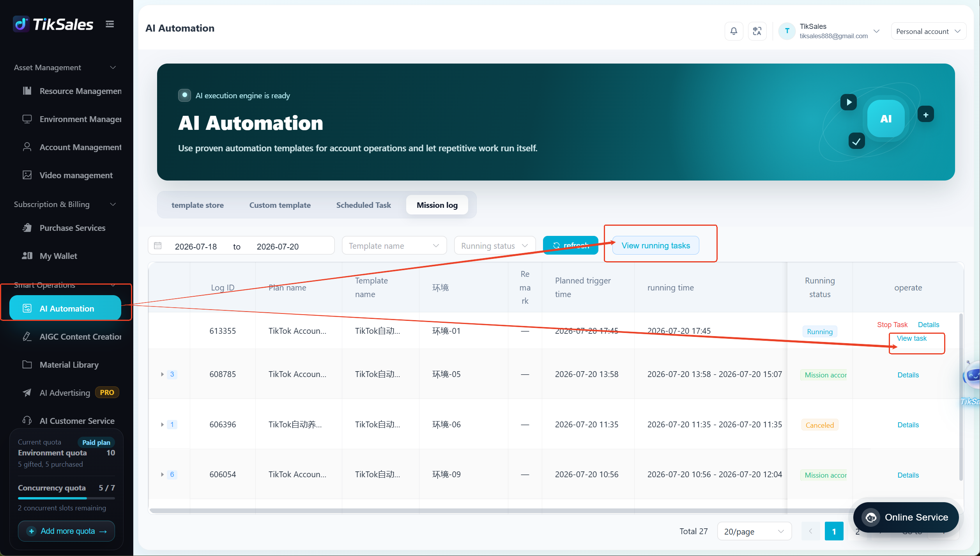Open the language translate icon
Screen dimensions: 980x556
point(757,31)
